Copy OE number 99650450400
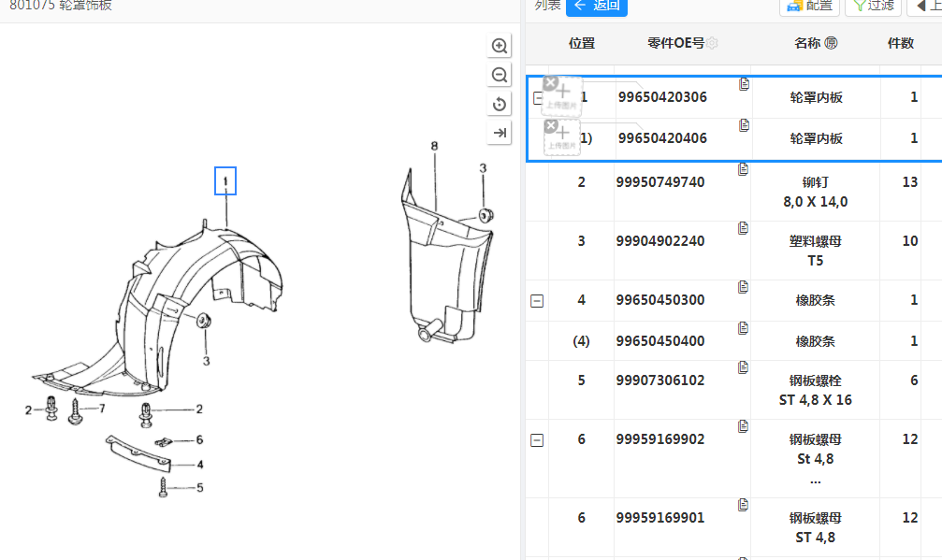Image resolution: width=942 pixels, height=560 pixels. [x=743, y=328]
